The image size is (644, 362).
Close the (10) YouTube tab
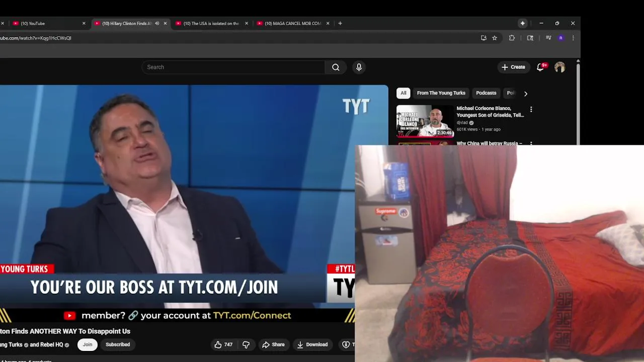point(84,23)
